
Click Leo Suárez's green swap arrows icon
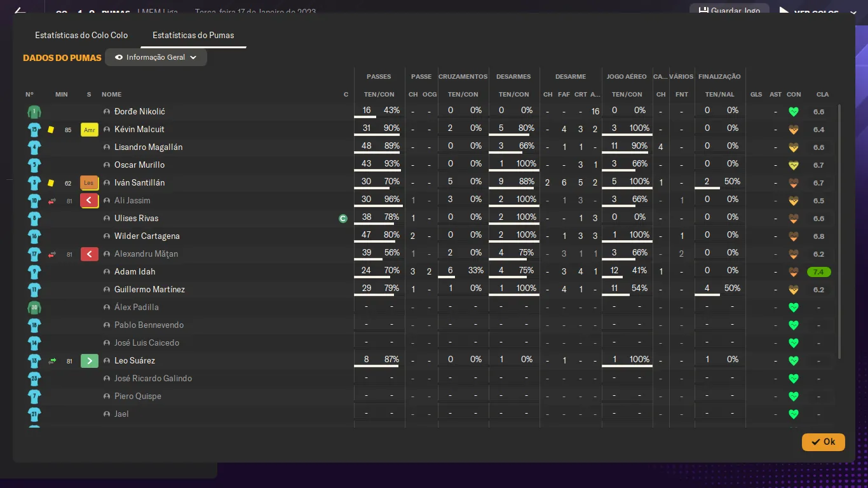point(52,361)
